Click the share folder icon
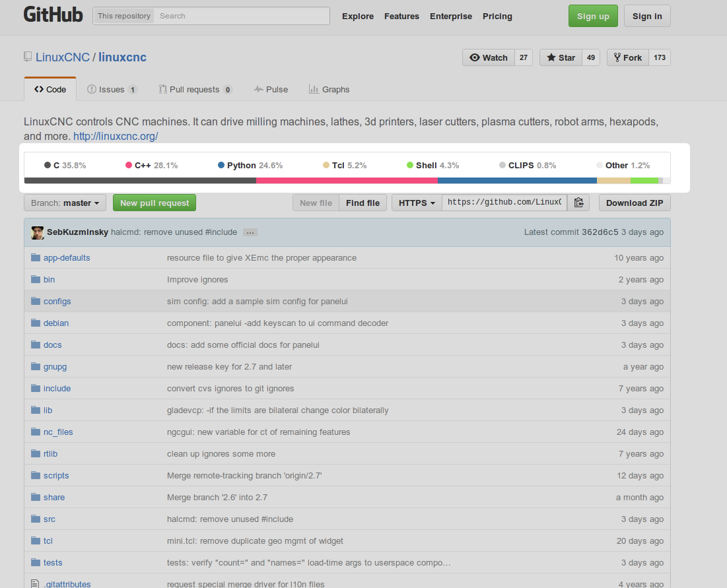 click(x=36, y=497)
